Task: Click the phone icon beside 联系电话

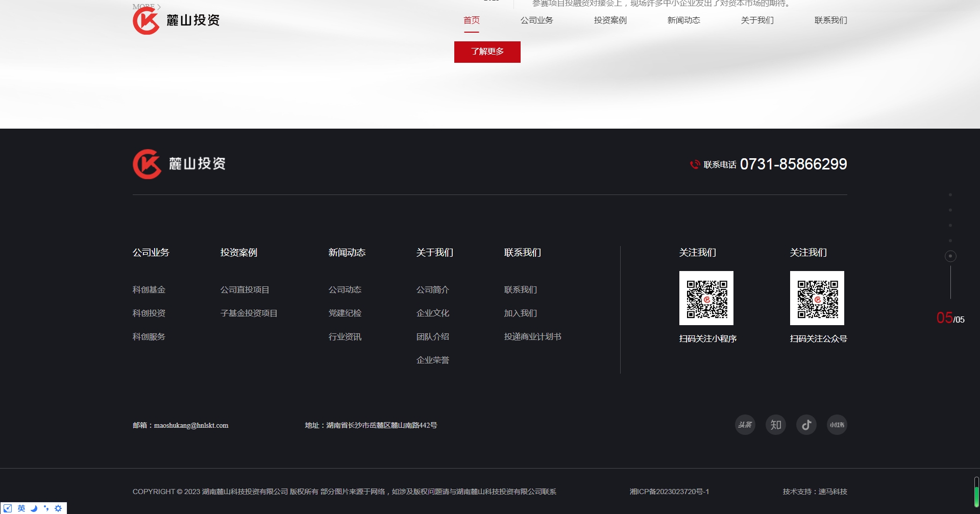Action: 694,164
